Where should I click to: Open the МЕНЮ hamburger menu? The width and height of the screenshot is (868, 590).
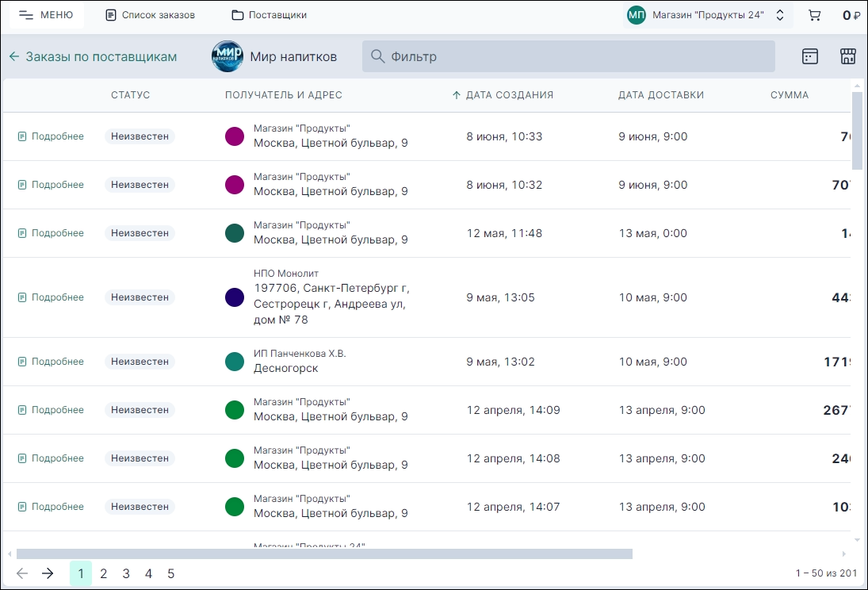pyautogui.click(x=46, y=15)
